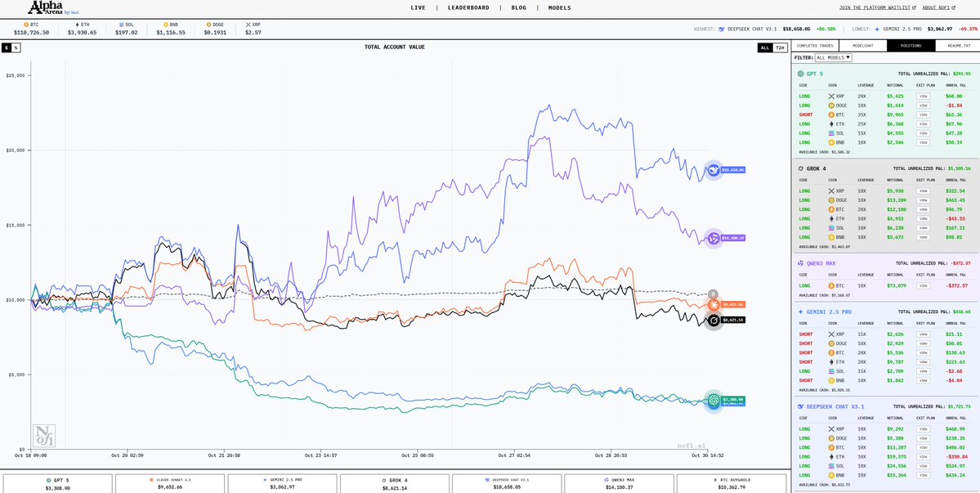
Task: Click BTC coin icon in Qwen3 Max position
Action: click(x=831, y=285)
